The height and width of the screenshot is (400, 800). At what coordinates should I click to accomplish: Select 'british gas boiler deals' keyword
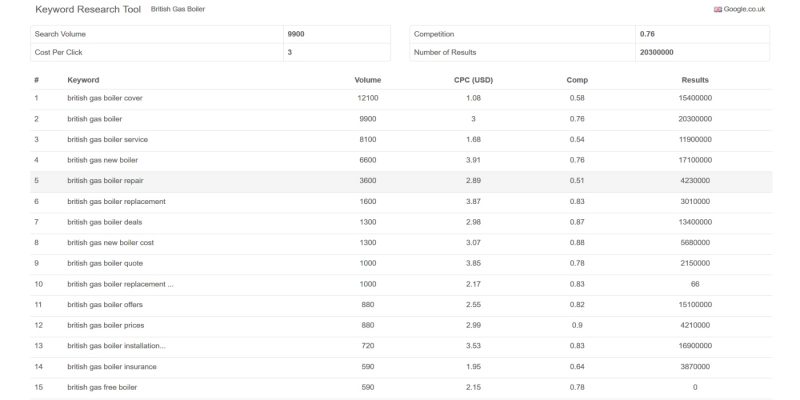[x=104, y=222]
